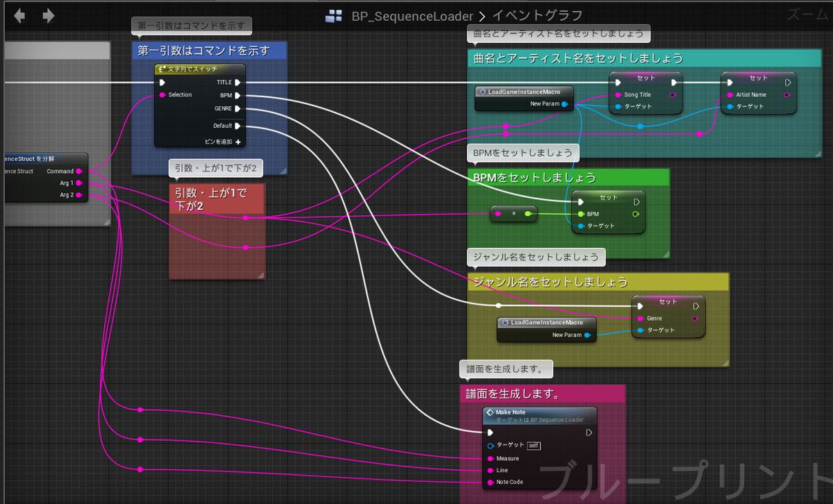The image size is (833, 504).
Task: Click ターゲット pin on Artist Name set node
Action: 730,106
